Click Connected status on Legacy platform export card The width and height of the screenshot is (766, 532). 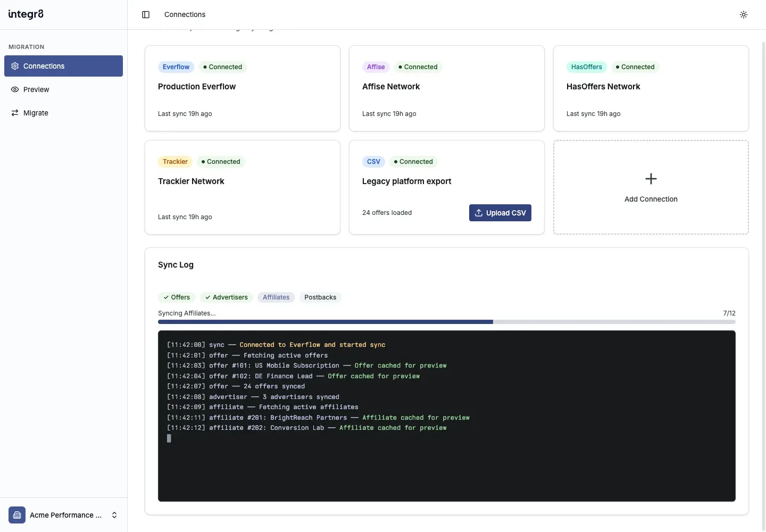413,162
